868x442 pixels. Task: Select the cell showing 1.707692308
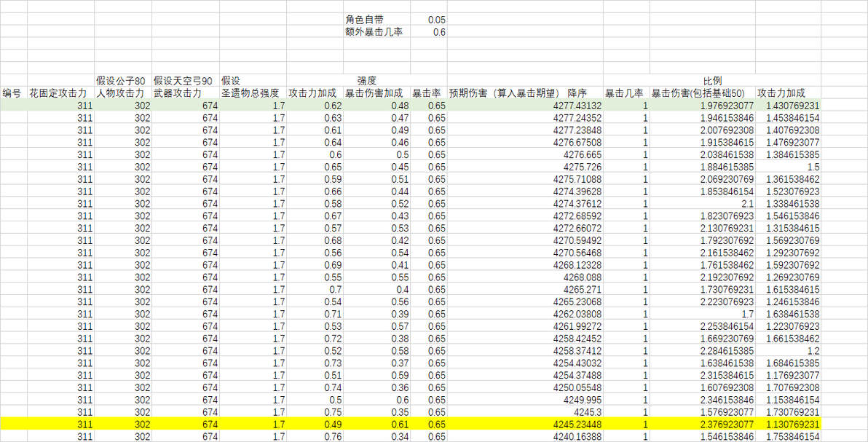[x=789, y=387]
